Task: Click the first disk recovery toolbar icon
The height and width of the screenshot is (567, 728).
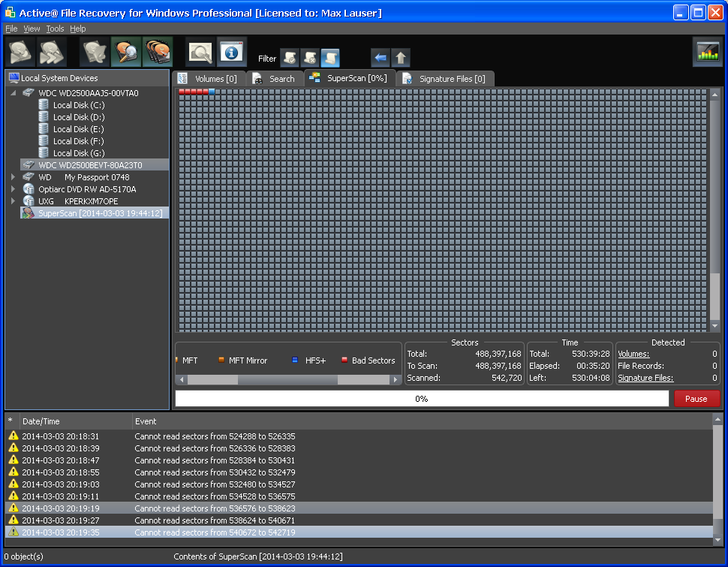Action: click(x=20, y=53)
